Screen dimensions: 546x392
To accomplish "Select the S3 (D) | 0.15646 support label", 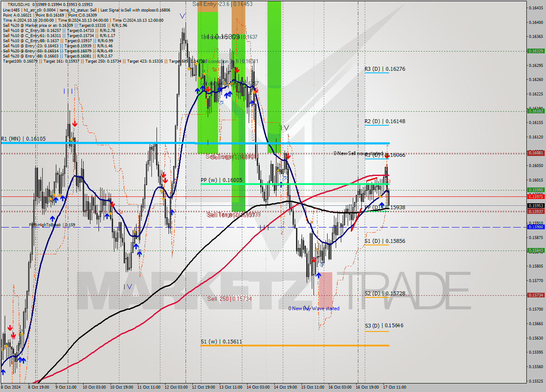I will 384,326.
